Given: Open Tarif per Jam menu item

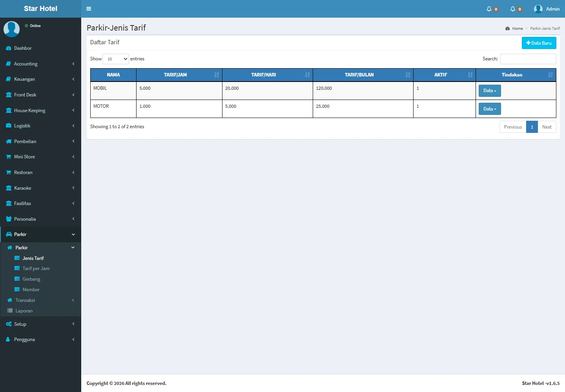Looking at the screenshot, I should pos(36,269).
